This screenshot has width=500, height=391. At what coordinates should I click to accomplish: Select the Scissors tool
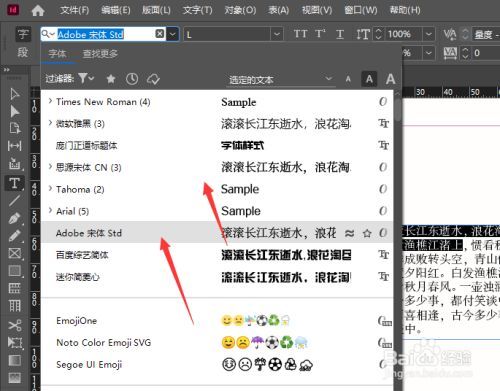click(14, 325)
